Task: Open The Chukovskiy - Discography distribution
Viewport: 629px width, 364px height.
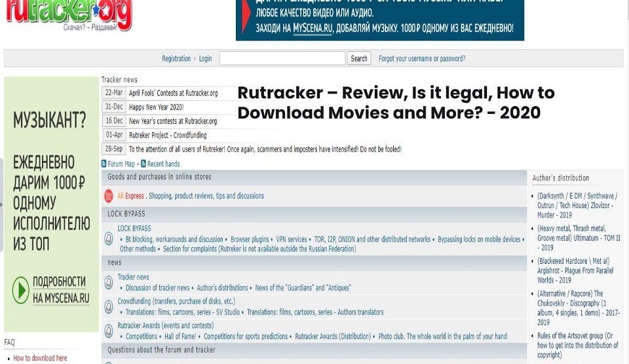Action: click(x=579, y=308)
